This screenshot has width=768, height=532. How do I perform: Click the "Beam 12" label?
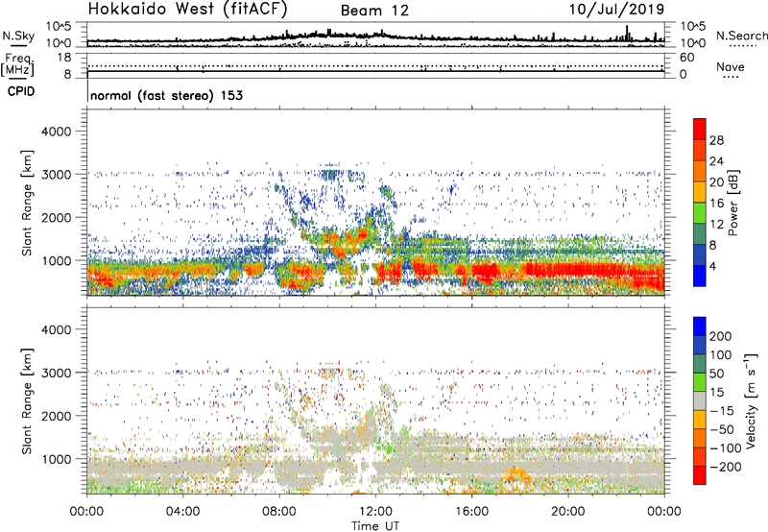pos(374,11)
